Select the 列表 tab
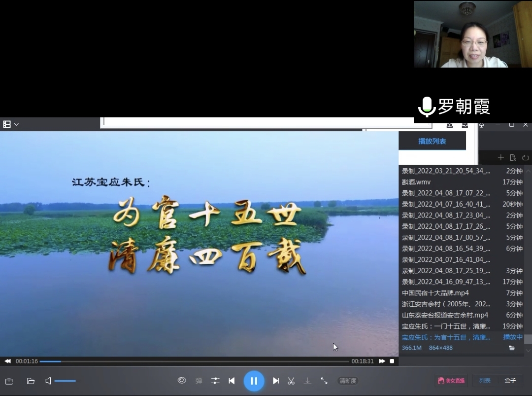Image resolution: width=532 pixels, height=396 pixels. pos(485,381)
